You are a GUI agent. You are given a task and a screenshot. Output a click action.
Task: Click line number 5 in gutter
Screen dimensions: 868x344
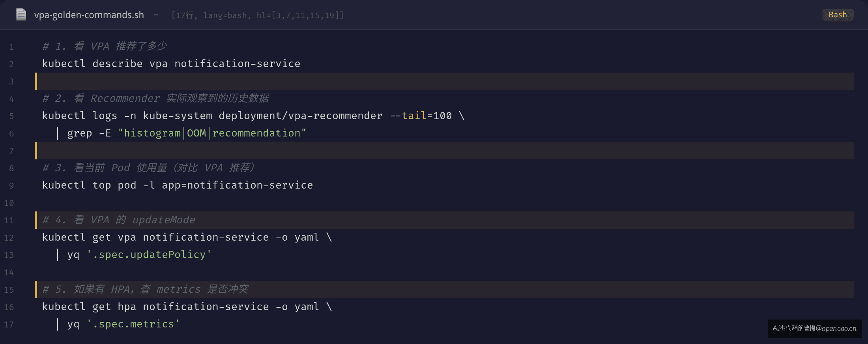click(11, 116)
